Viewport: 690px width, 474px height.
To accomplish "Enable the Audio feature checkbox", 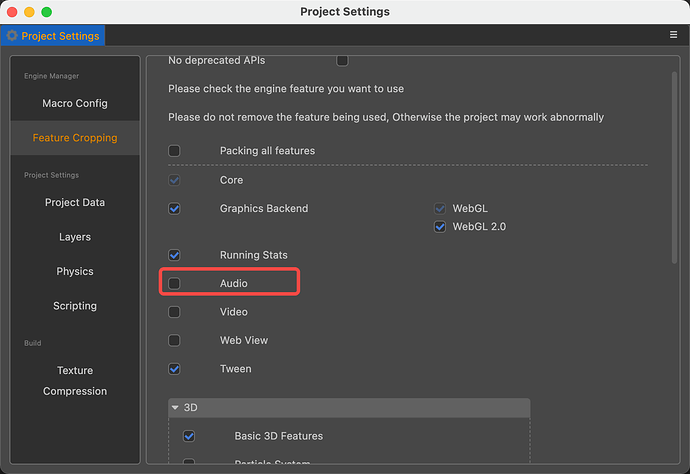I will point(175,284).
